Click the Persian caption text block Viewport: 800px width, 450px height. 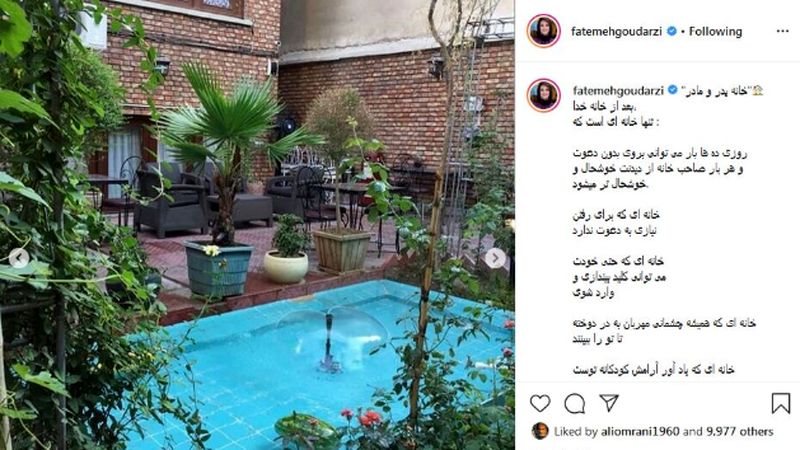tap(665, 232)
